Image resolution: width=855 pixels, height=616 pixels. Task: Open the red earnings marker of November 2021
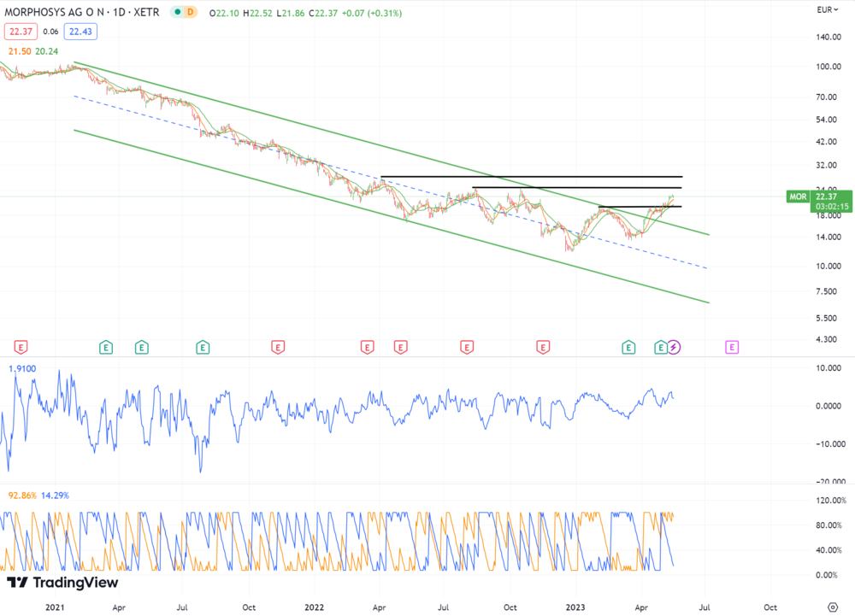(x=278, y=347)
